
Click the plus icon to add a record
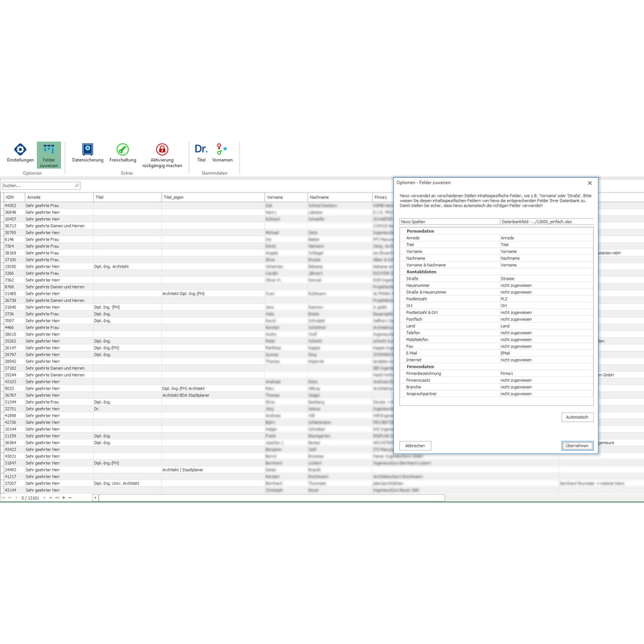click(64, 498)
